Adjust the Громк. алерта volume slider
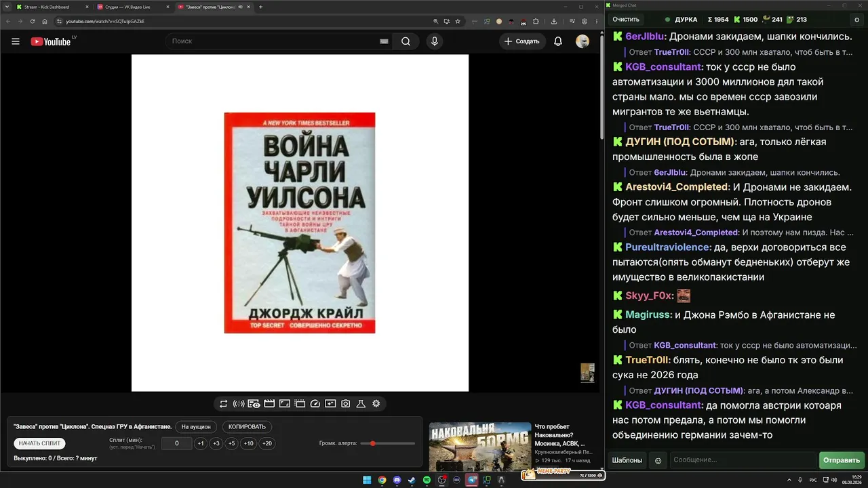 pos(388,443)
